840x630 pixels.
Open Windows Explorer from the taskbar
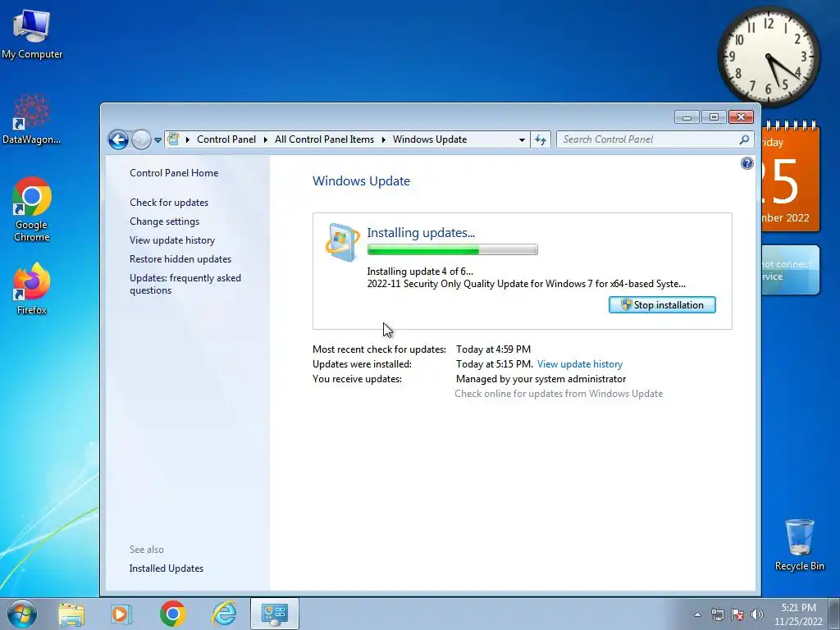[71, 614]
